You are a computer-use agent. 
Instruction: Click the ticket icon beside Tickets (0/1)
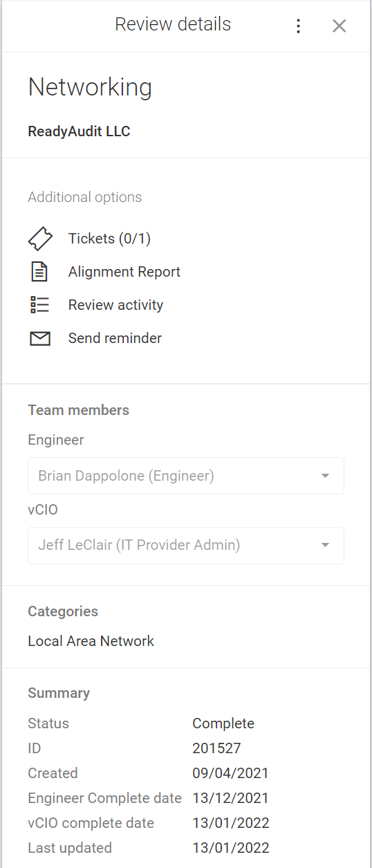tap(40, 239)
